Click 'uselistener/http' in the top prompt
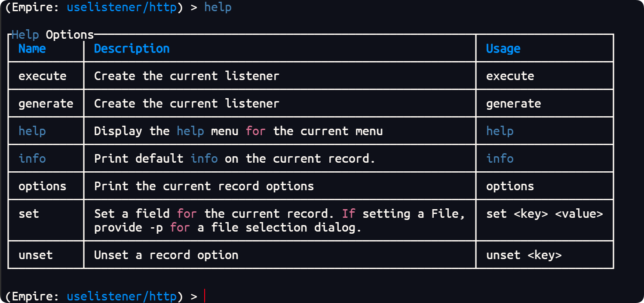 pyautogui.click(x=122, y=7)
